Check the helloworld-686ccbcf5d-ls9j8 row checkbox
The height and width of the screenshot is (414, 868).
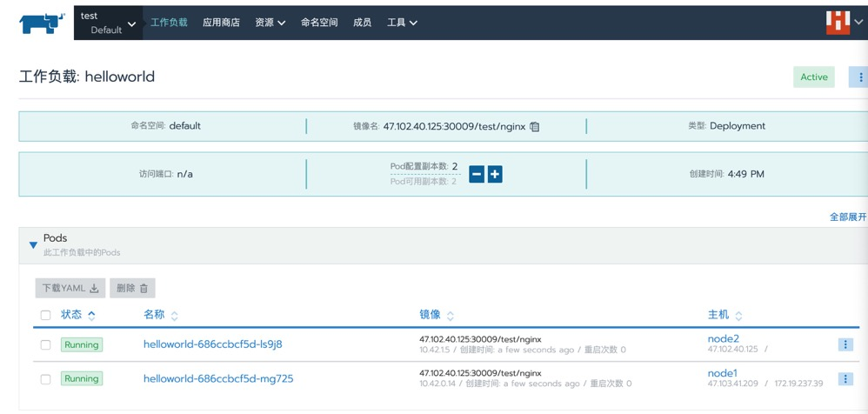pyautogui.click(x=46, y=344)
